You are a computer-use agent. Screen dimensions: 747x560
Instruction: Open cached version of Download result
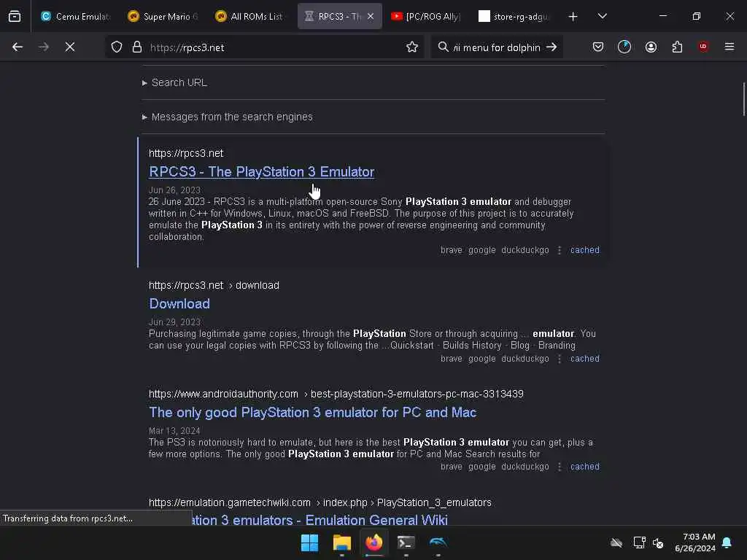click(584, 359)
